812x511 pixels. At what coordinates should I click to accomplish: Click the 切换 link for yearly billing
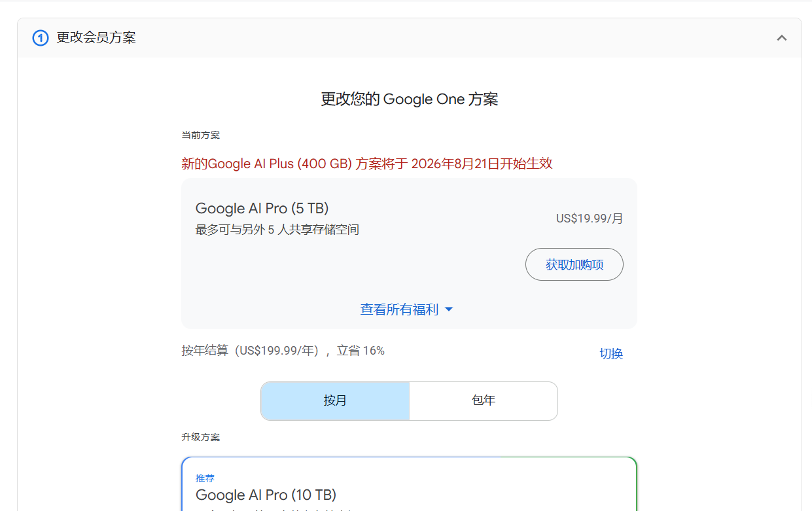611,353
